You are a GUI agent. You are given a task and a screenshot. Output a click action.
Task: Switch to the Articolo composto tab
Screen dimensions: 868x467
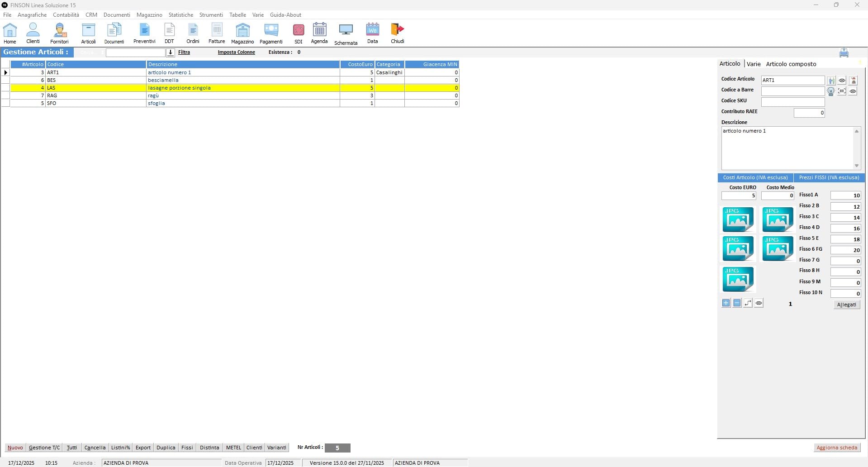791,64
